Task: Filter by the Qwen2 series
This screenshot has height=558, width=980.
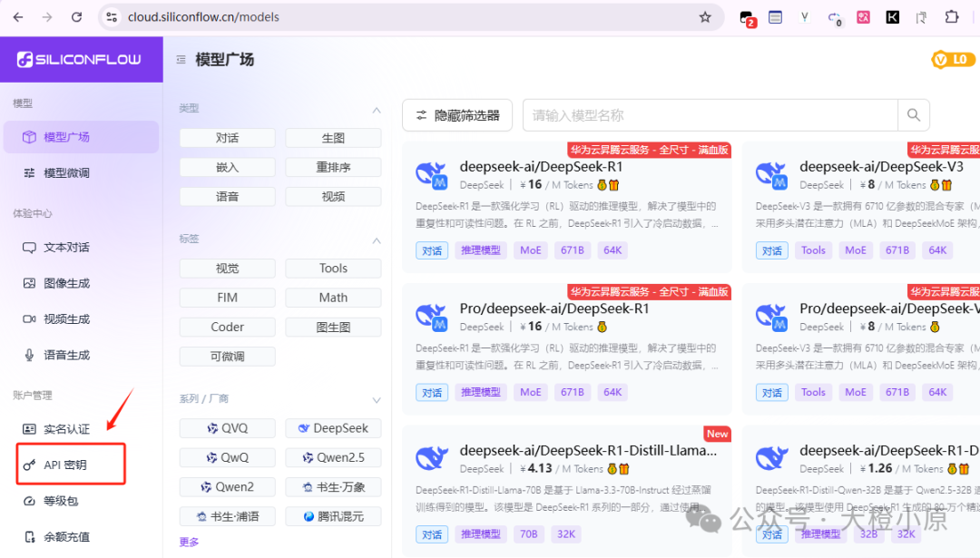Action: click(x=228, y=487)
